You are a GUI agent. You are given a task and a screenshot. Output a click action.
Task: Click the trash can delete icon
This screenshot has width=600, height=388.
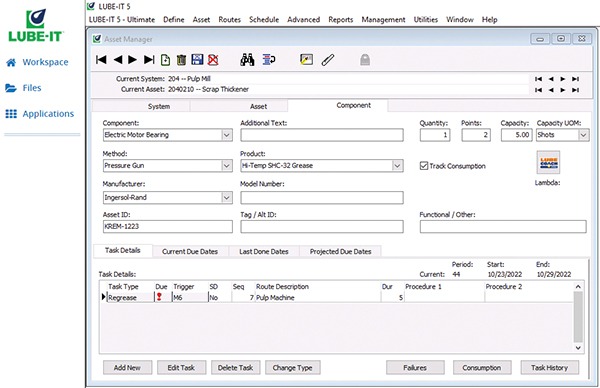pyautogui.click(x=181, y=60)
